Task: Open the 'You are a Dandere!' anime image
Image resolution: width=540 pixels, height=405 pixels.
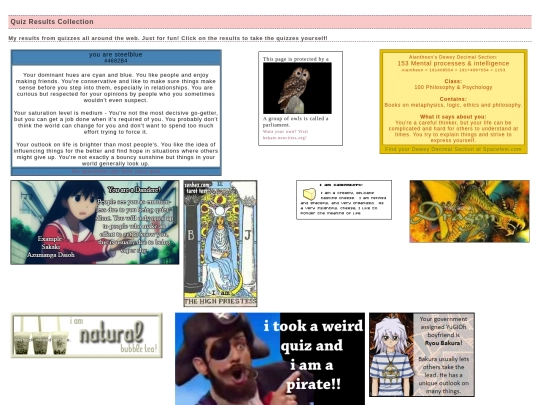Action: (x=95, y=222)
